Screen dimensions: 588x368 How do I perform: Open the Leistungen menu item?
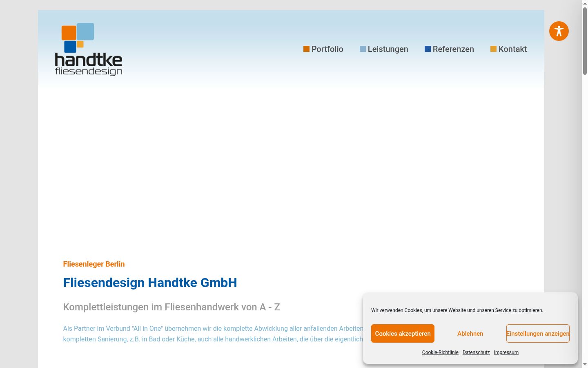[x=384, y=49]
